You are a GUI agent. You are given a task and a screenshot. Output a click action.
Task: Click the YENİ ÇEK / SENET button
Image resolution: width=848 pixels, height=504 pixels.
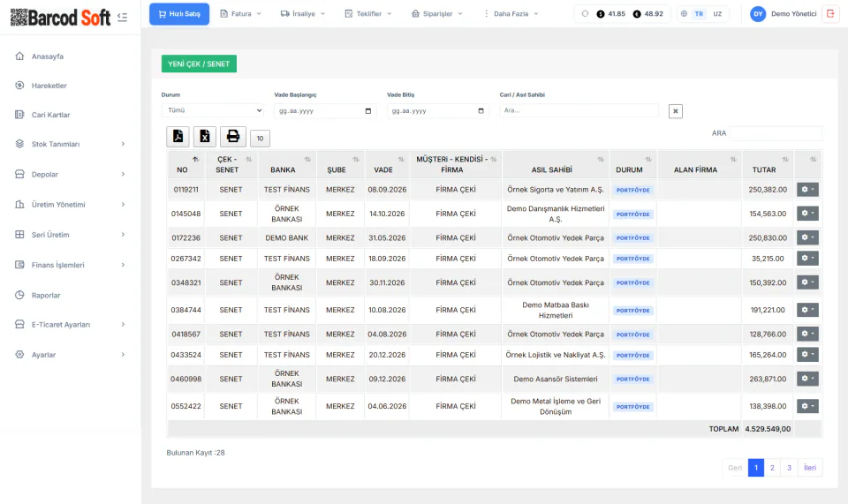pos(199,64)
